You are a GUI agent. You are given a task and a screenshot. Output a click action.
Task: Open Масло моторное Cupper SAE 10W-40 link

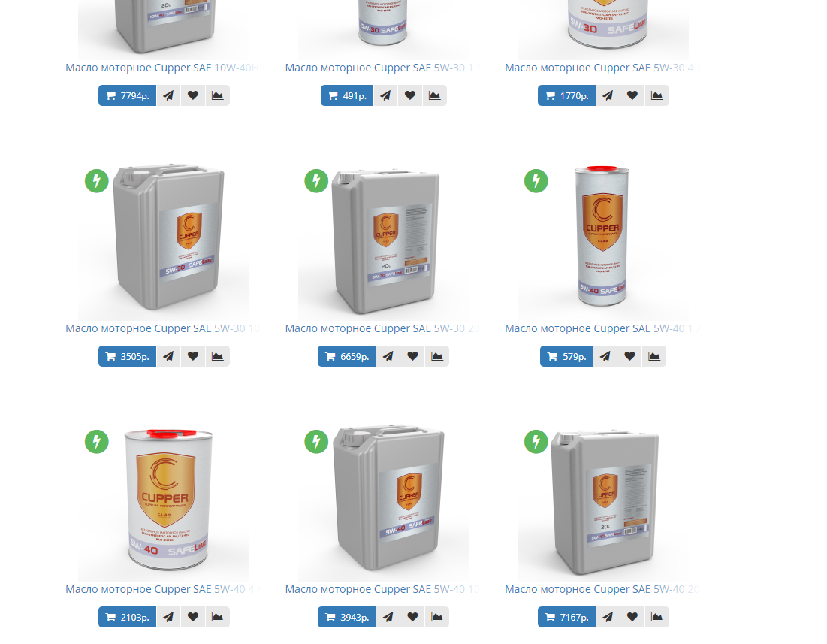(164, 68)
